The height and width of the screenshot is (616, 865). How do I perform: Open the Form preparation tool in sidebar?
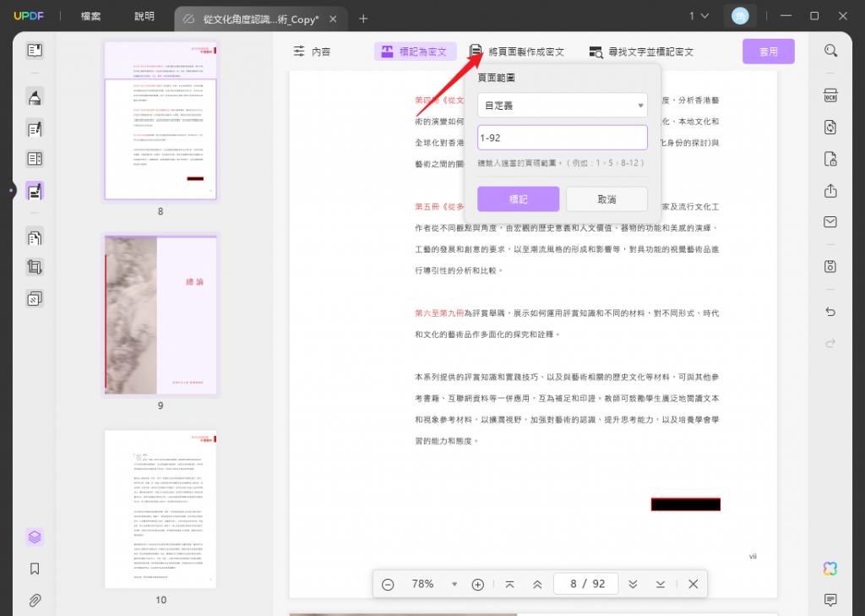point(35,159)
